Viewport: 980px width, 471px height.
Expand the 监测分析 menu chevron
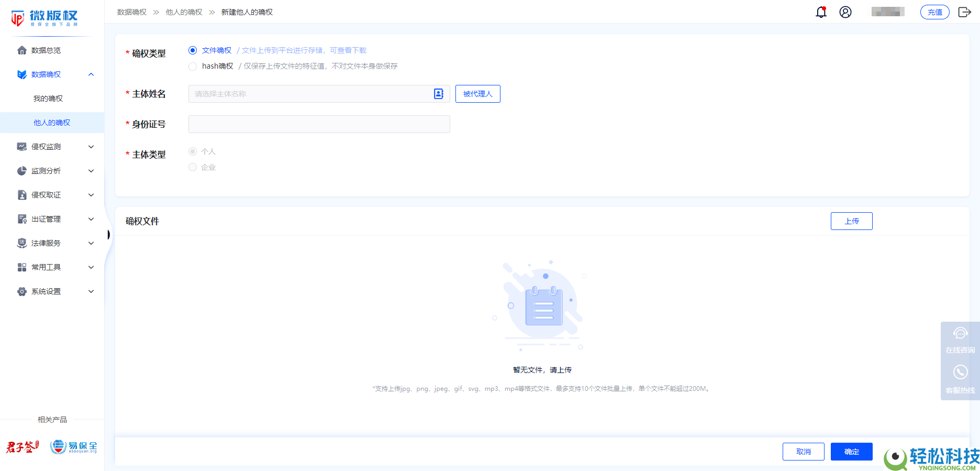point(91,171)
